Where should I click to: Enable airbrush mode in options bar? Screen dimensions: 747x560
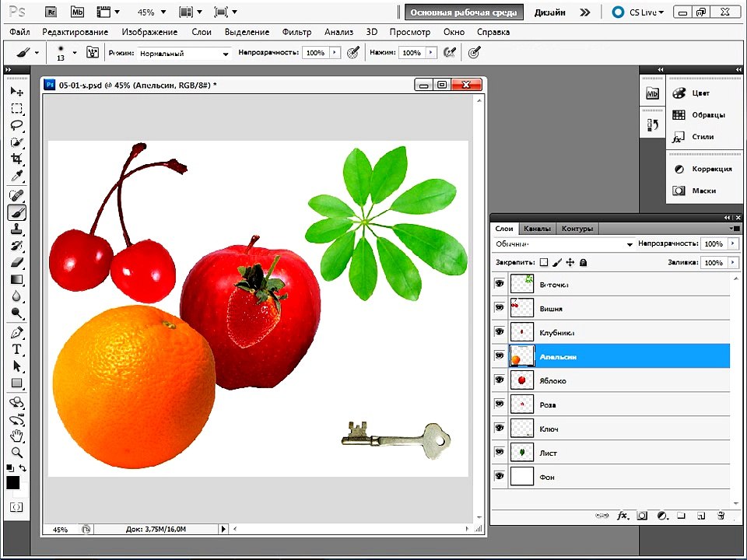coord(450,52)
